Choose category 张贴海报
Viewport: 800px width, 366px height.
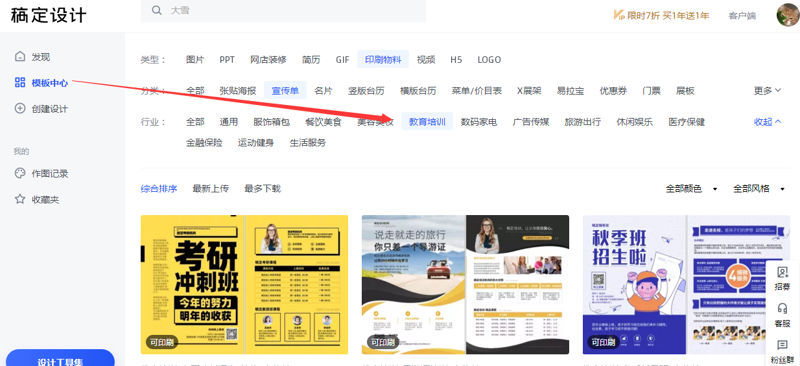click(x=238, y=91)
